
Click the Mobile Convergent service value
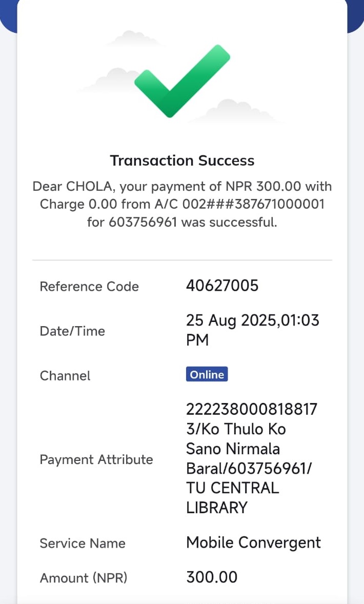[253, 542]
